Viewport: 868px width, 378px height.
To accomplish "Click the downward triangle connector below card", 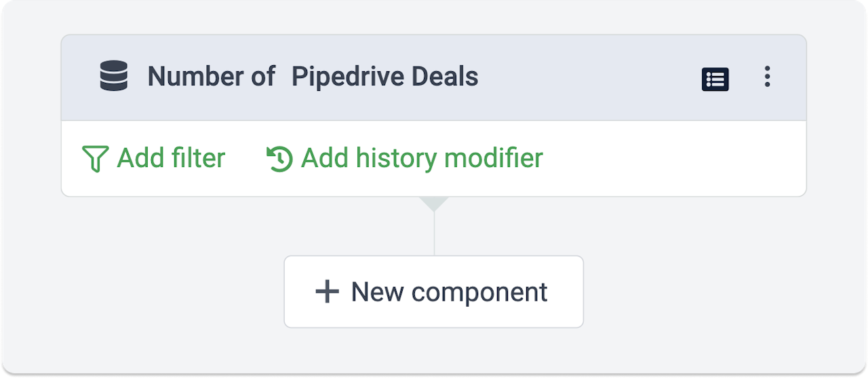I will tap(434, 203).
